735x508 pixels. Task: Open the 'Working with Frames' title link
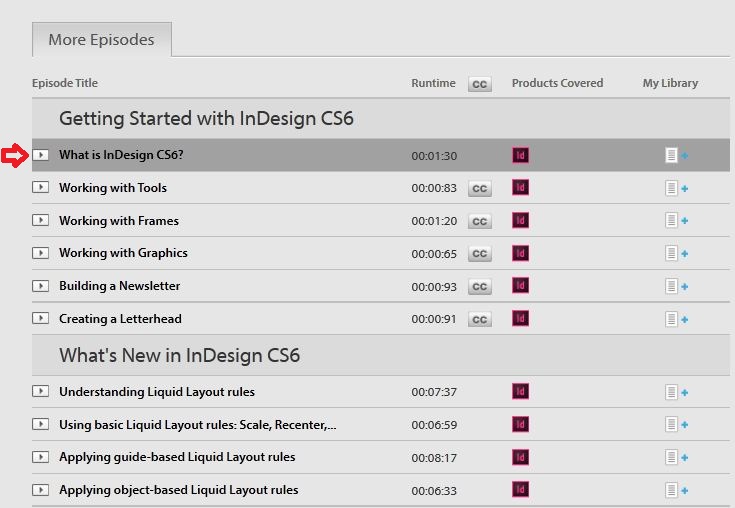click(x=119, y=220)
